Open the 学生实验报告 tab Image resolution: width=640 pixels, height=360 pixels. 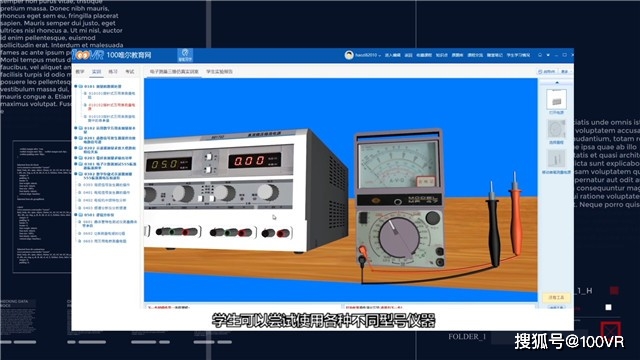click(x=219, y=72)
